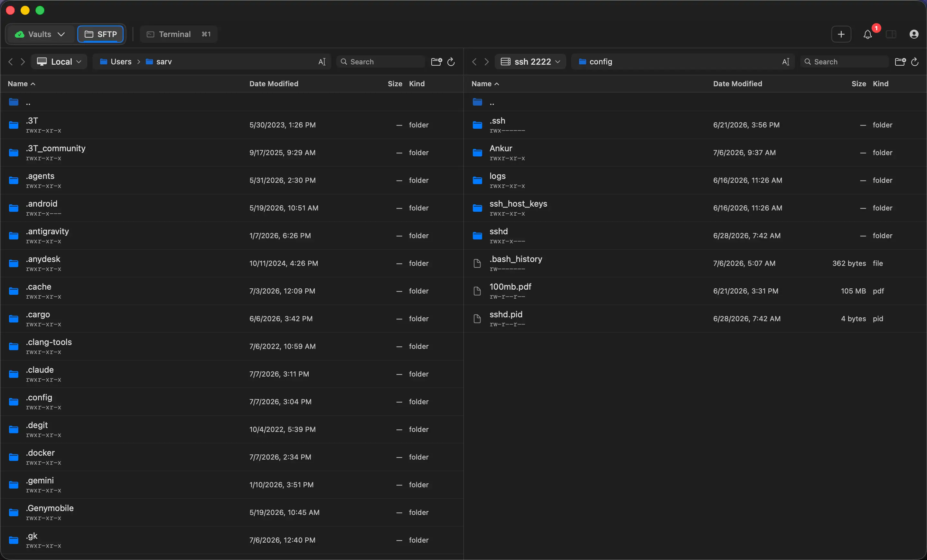Select remote parent directory '..' row
The width and height of the screenshot is (927, 560).
695,102
